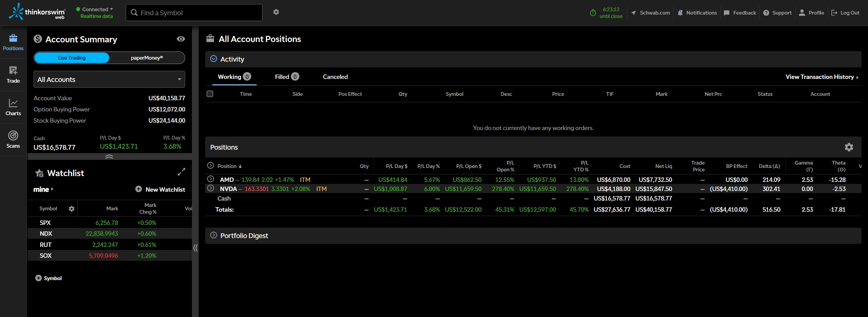Open View Transaction History
This screenshot has height=317, width=868.
click(x=822, y=77)
